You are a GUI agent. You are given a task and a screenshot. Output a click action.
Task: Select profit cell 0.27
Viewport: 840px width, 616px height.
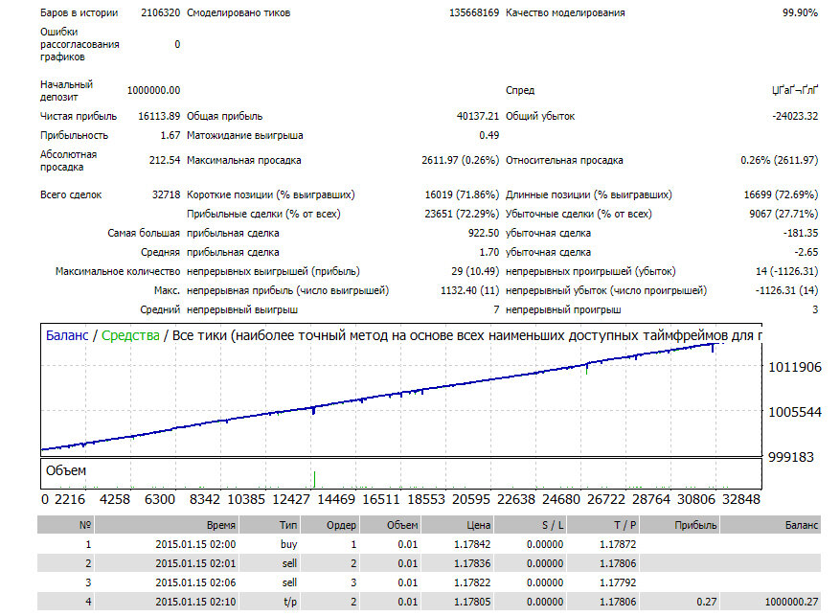click(x=707, y=602)
